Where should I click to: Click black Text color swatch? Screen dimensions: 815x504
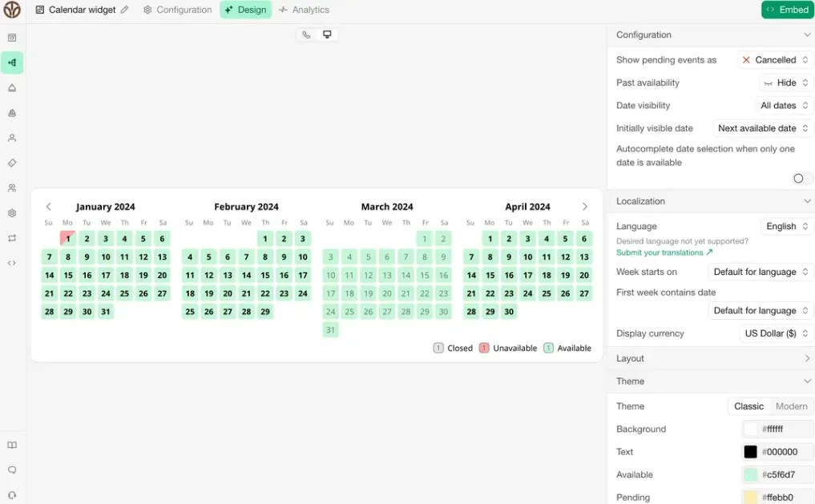(x=750, y=452)
